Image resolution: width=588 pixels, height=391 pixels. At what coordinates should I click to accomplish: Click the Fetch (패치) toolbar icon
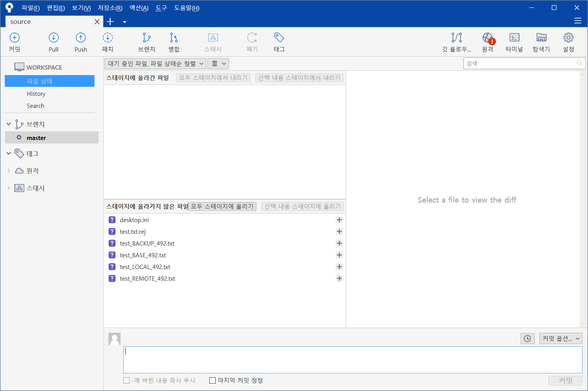[108, 42]
